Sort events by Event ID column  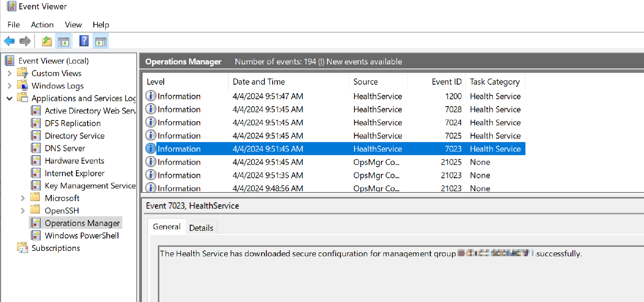(x=446, y=82)
